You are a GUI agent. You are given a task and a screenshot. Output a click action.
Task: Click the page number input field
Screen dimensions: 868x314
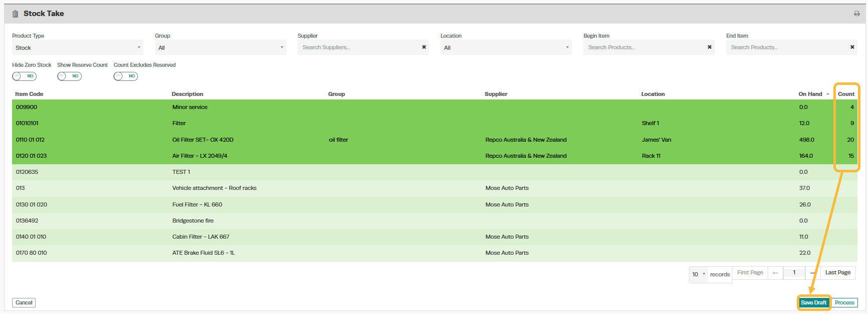(x=794, y=273)
